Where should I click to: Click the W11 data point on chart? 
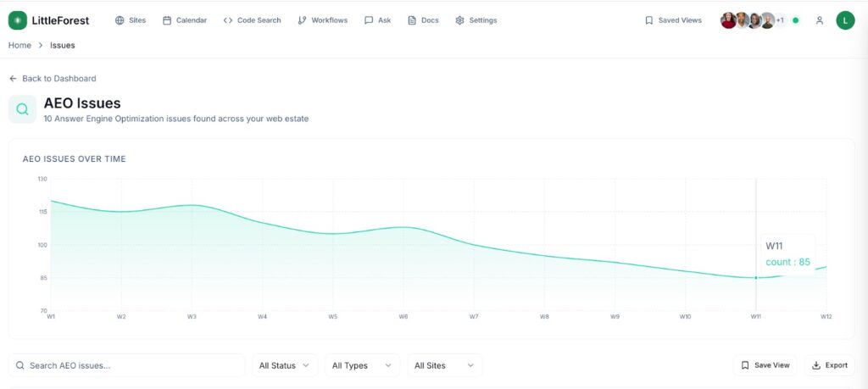tap(755, 278)
